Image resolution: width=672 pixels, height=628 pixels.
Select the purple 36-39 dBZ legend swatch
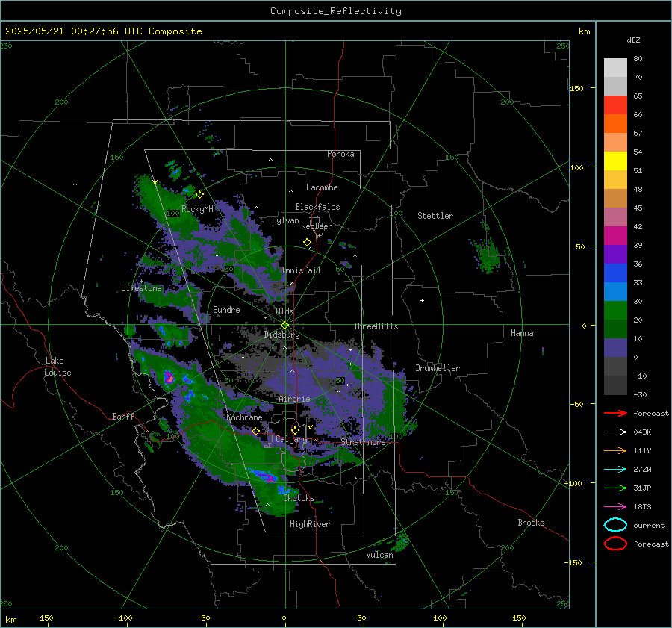tap(615, 255)
